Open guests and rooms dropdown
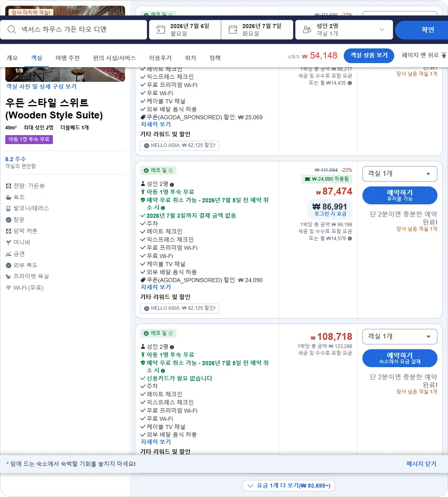 click(344, 29)
